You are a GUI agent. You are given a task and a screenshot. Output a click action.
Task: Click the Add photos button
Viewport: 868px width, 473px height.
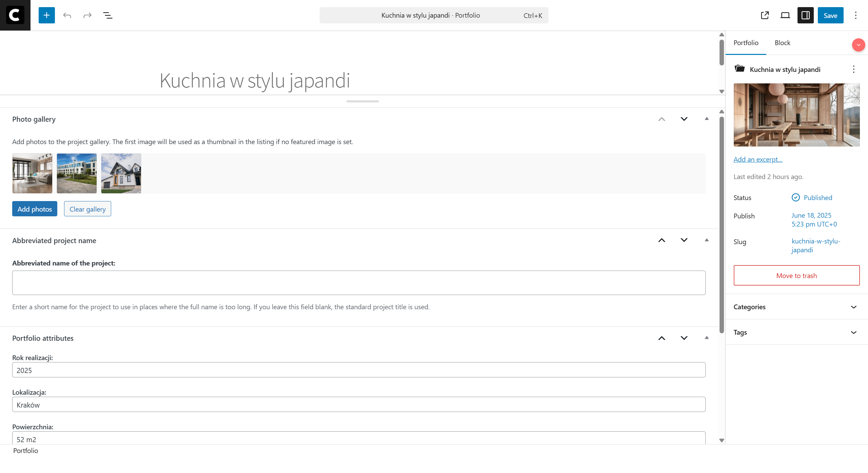pos(34,209)
